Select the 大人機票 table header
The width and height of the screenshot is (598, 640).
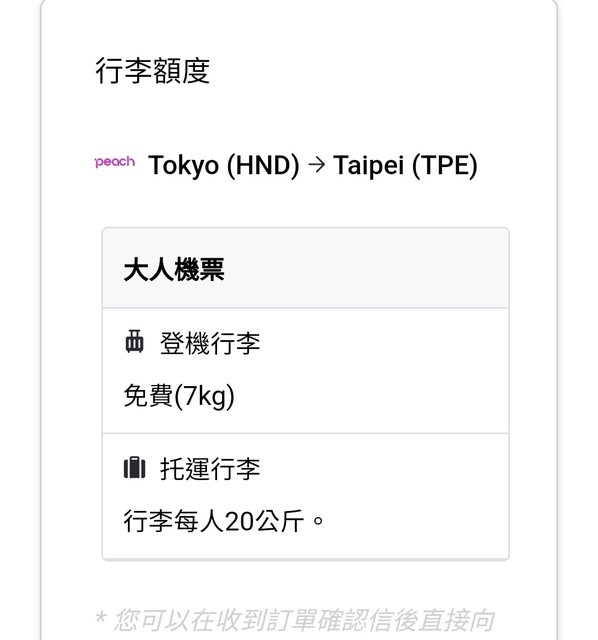click(306, 268)
